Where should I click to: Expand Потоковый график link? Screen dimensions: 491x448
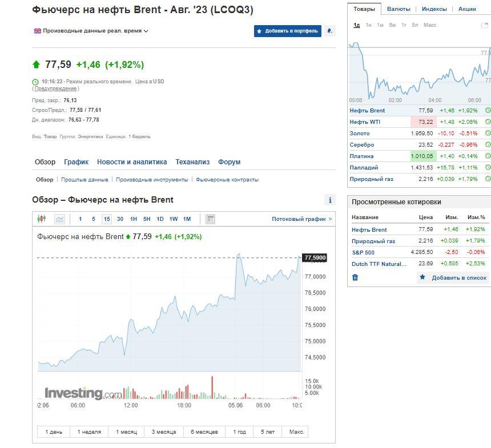(x=301, y=219)
